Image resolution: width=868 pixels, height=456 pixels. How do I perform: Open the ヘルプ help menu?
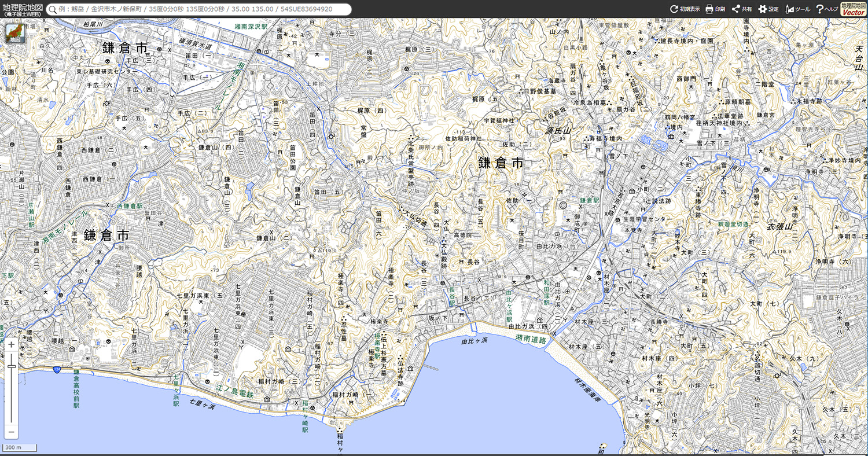pyautogui.click(x=826, y=9)
